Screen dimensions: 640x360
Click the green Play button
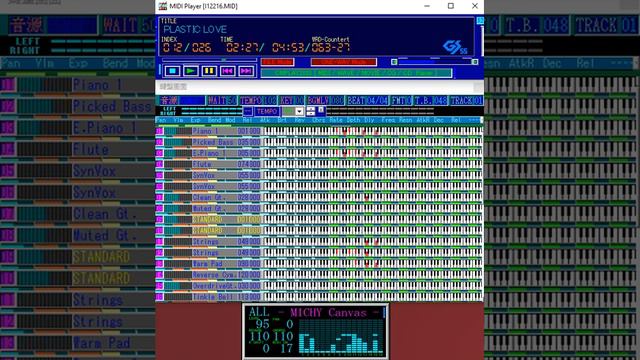point(190,71)
